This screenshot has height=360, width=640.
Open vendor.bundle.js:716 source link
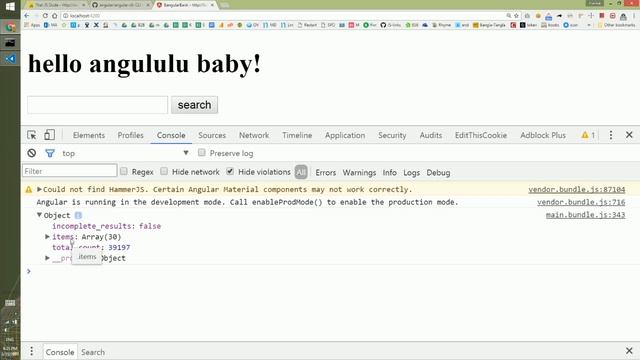(581, 202)
